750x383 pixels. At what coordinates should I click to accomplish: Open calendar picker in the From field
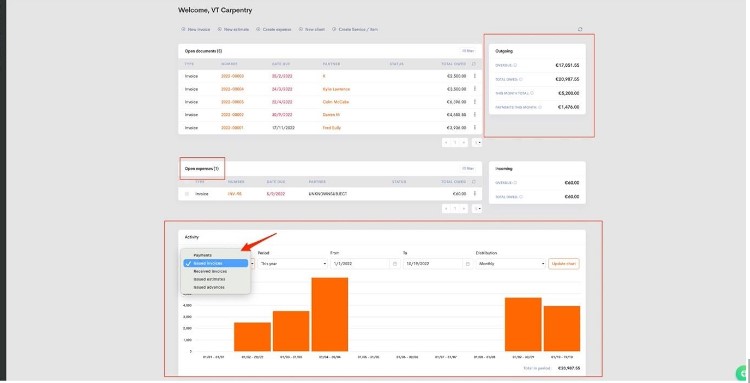(x=396, y=264)
